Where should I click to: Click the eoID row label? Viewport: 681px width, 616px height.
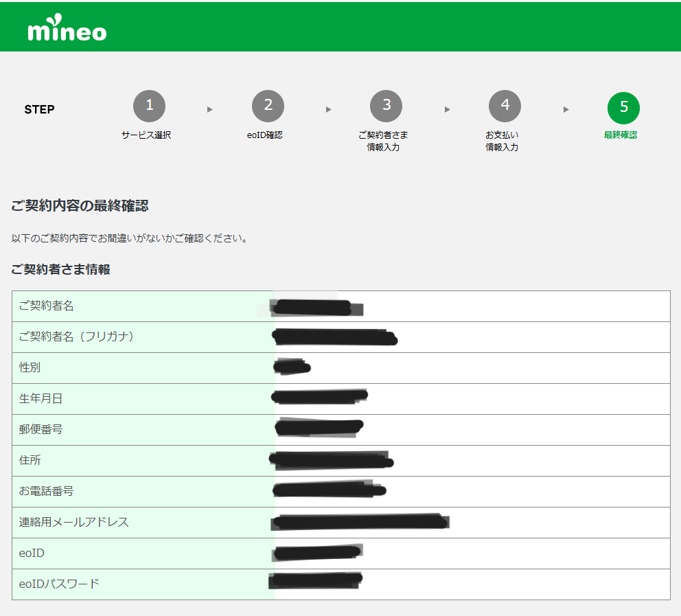pos(32,553)
